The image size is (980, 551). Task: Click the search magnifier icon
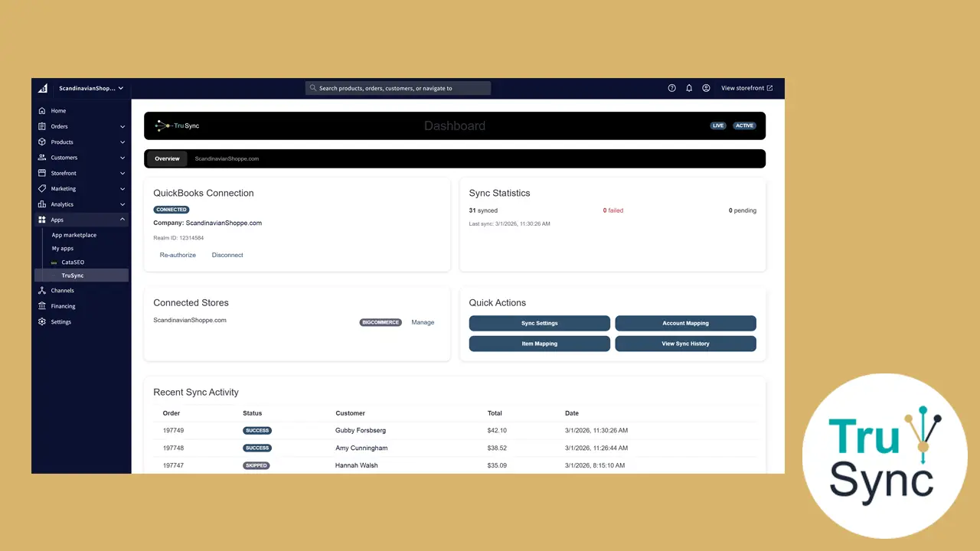(313, 88)
